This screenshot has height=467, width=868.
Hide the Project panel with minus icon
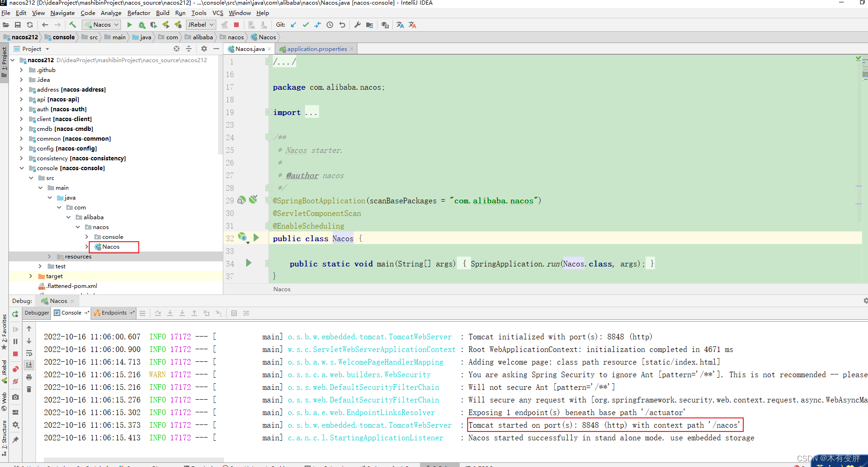(216, 49)
